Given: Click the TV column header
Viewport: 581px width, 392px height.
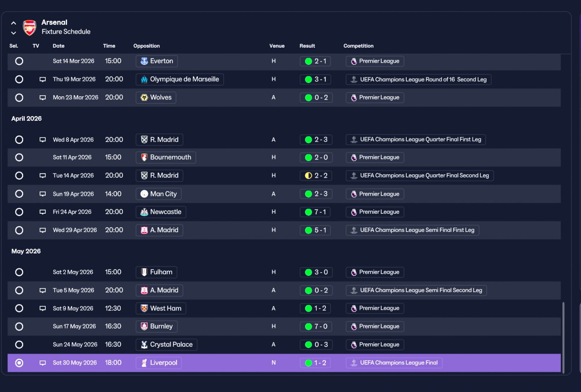Looking at the screenshot, I should [x=36, y=46].
